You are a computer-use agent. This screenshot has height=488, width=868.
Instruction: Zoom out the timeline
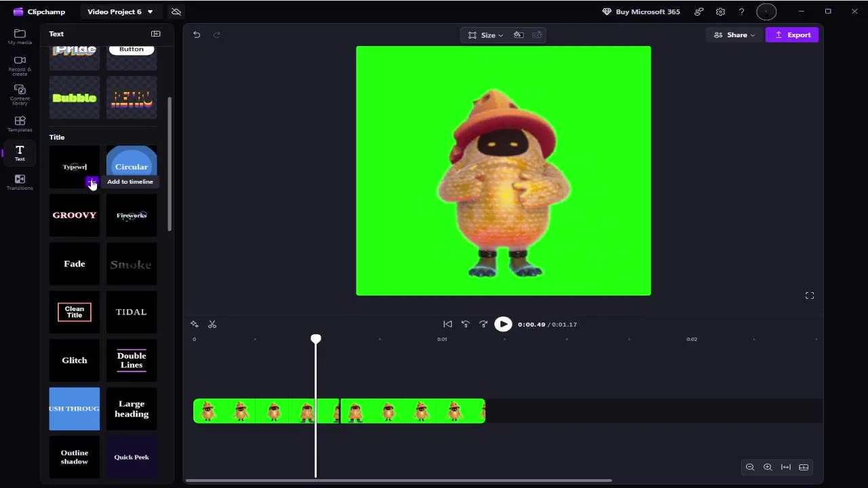pos(750,467)
